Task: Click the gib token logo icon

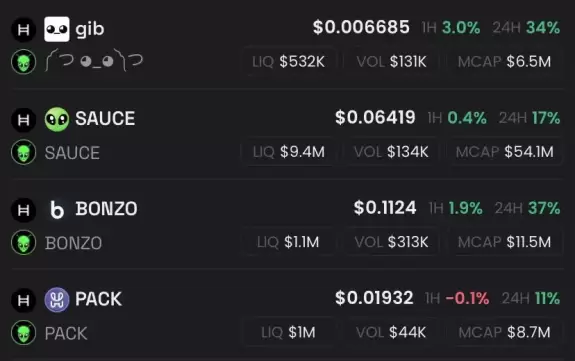Action: click(57, 29)
